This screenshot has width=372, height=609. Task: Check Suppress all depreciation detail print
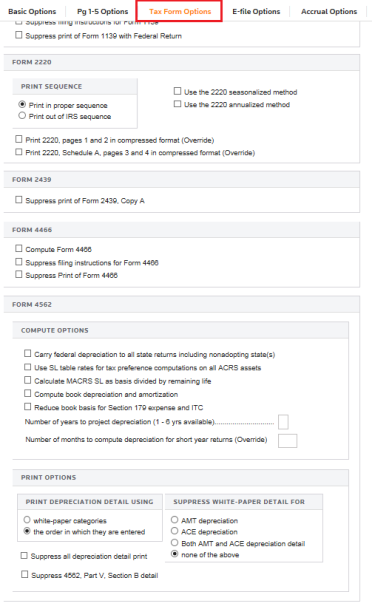24,556
